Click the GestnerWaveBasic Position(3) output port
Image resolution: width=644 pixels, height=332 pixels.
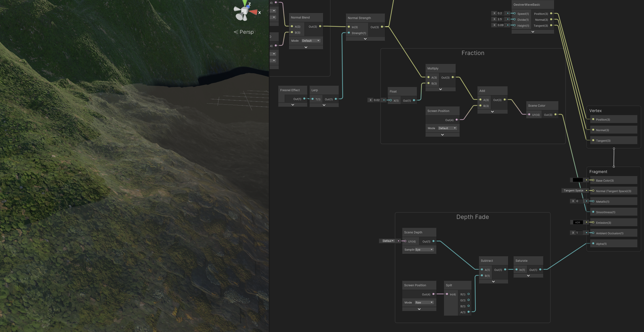tap(551, 13)
